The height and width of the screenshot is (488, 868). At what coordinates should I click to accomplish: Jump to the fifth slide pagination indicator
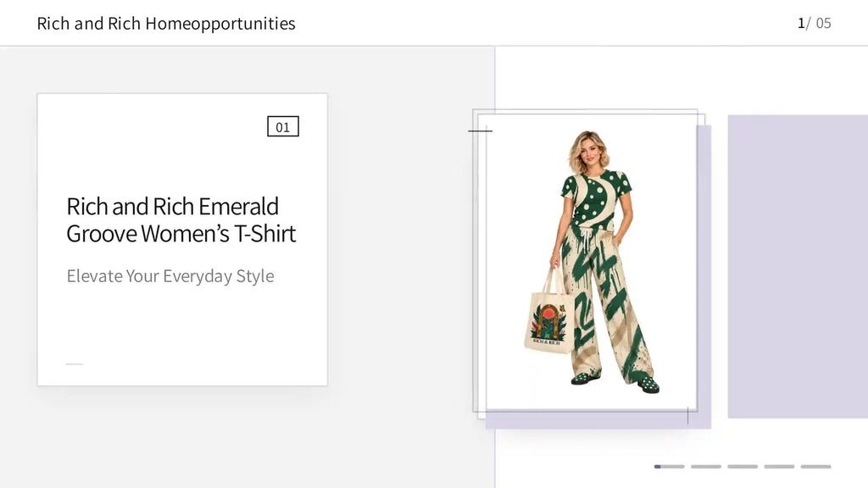pyautogui.click(x=816, y=467)
